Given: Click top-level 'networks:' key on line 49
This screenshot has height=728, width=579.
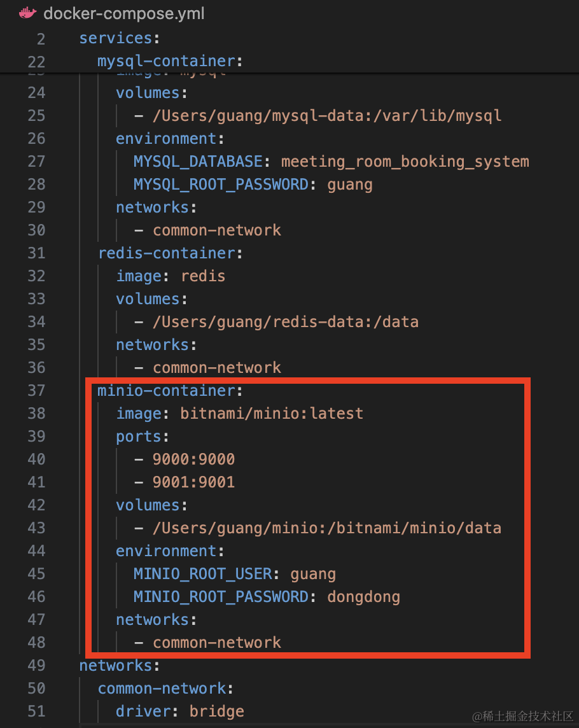Looking at the screenshot, I should pos(120,666).
